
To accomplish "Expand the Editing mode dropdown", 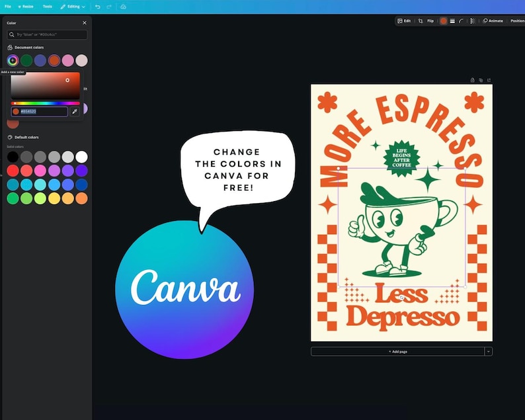I will 73,7.
